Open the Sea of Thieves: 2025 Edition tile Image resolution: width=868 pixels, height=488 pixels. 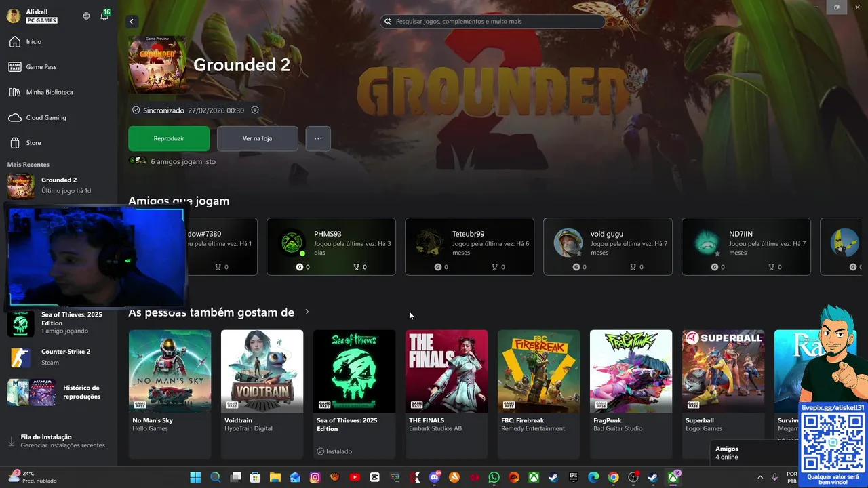(x=354, y=393)
